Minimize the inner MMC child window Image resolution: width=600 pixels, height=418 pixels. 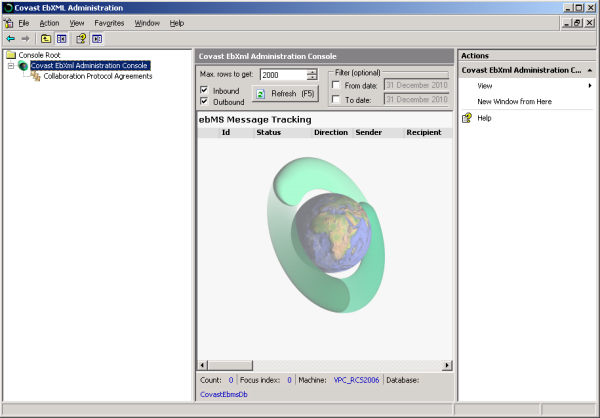pos(567,23)
